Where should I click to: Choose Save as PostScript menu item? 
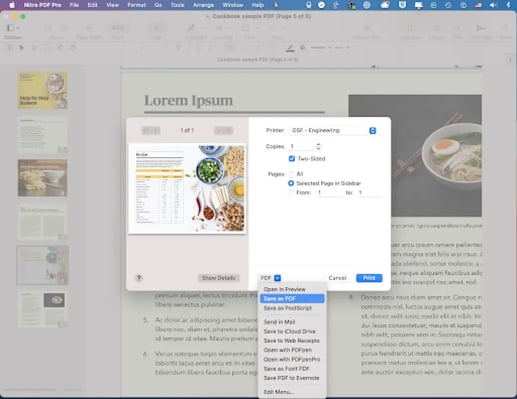(292, 308)
